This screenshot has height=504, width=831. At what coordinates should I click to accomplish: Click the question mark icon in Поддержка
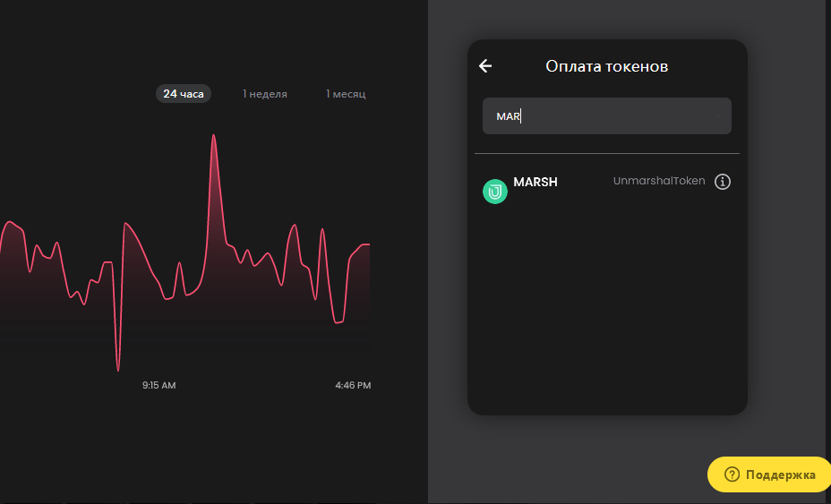point(732,474)
